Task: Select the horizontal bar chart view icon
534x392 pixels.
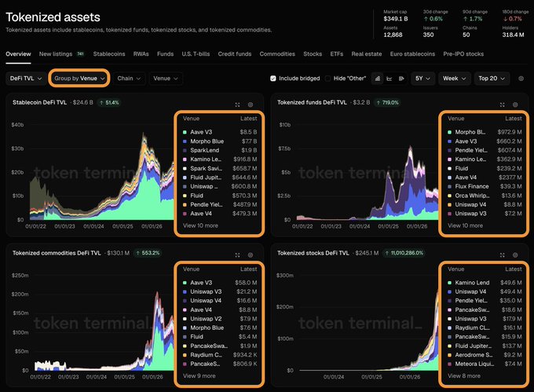Action: 401,79
